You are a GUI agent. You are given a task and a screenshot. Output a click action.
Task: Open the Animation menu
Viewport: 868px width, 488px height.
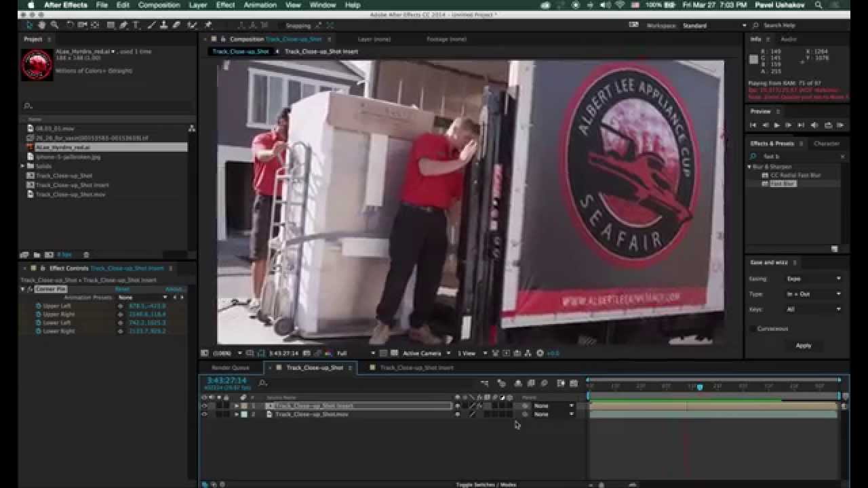260,5
